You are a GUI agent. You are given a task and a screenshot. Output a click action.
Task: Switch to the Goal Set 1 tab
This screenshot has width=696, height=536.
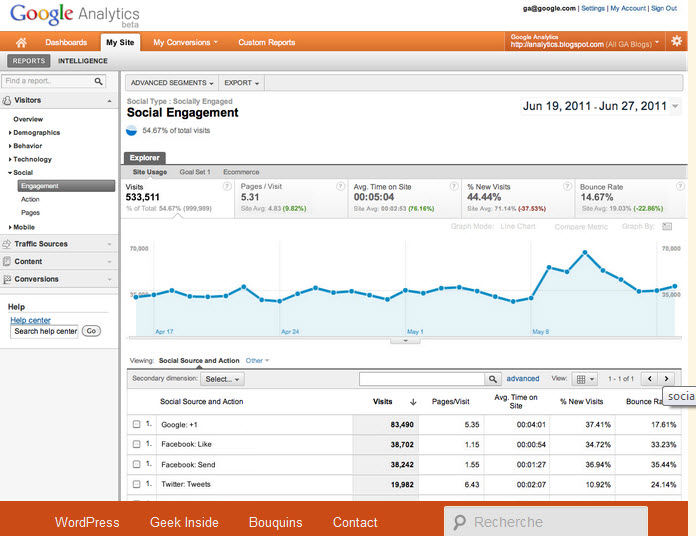[195, 172]
